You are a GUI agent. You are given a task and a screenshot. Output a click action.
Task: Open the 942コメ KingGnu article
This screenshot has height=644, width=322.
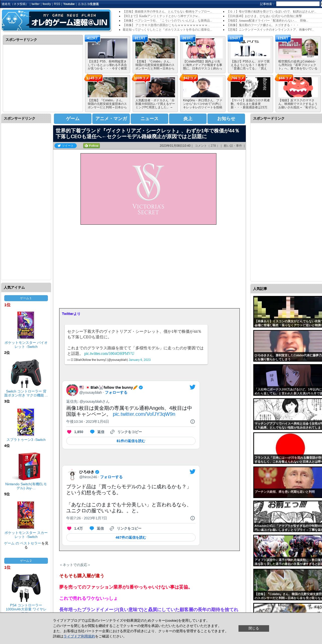pos(203,93)
